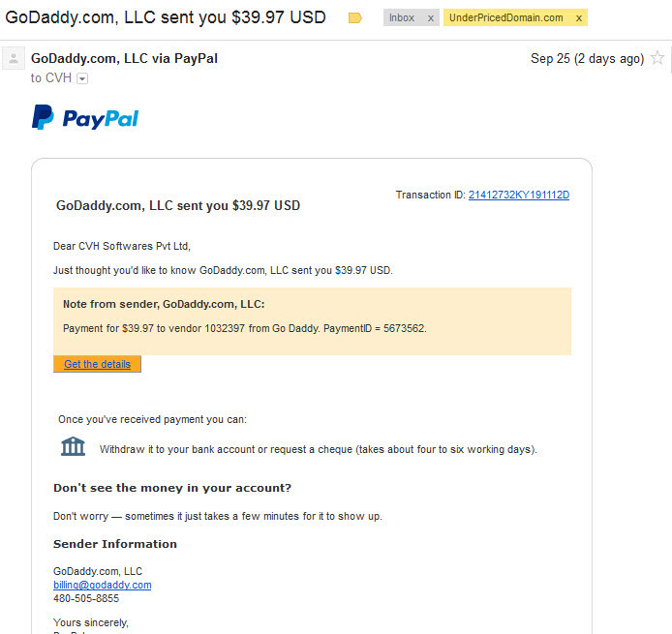The height and width of the screenshot is (634, 672).
Task: Expand the 'to CVH' recipient details dropdown
Action: point(82,78)
